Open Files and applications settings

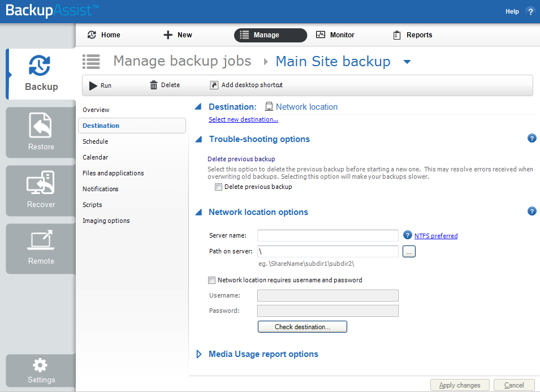click(113, 173)
